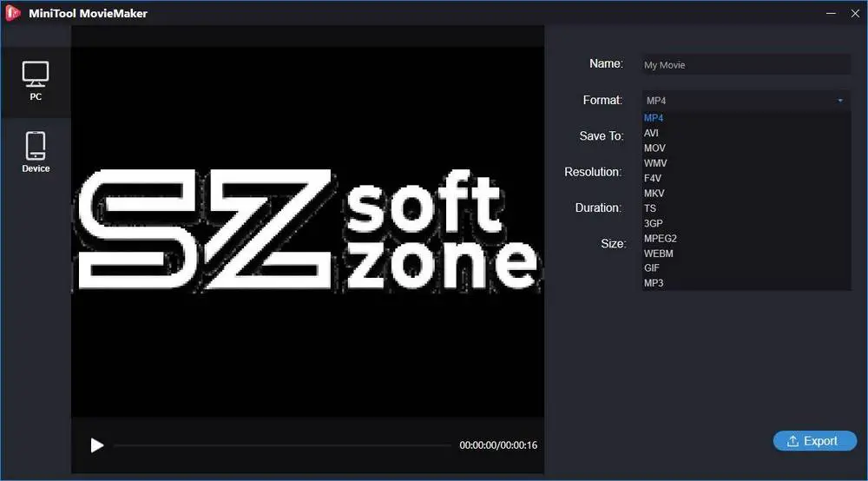868x481 pixels.
Task: Click the 00:00:00/00:00:16 time readout
Action: tap(498, 445)
